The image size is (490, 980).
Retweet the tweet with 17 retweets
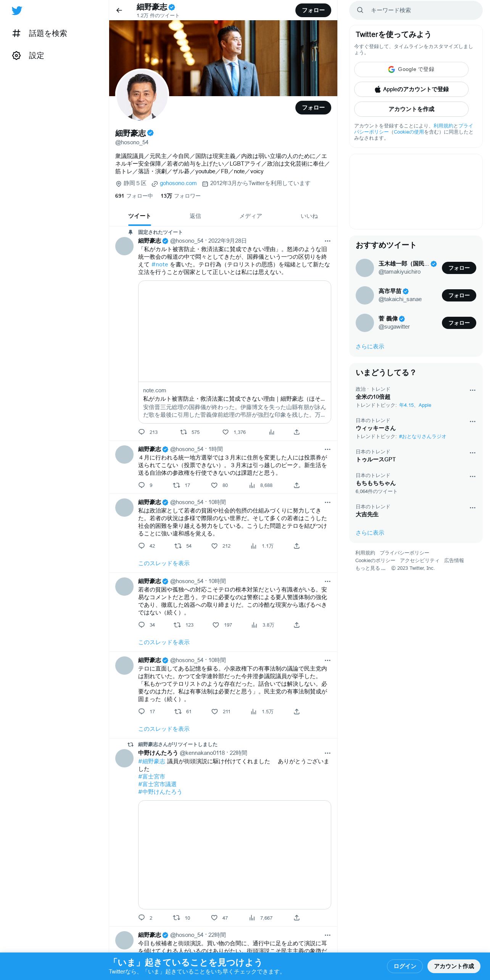[181, 485]
